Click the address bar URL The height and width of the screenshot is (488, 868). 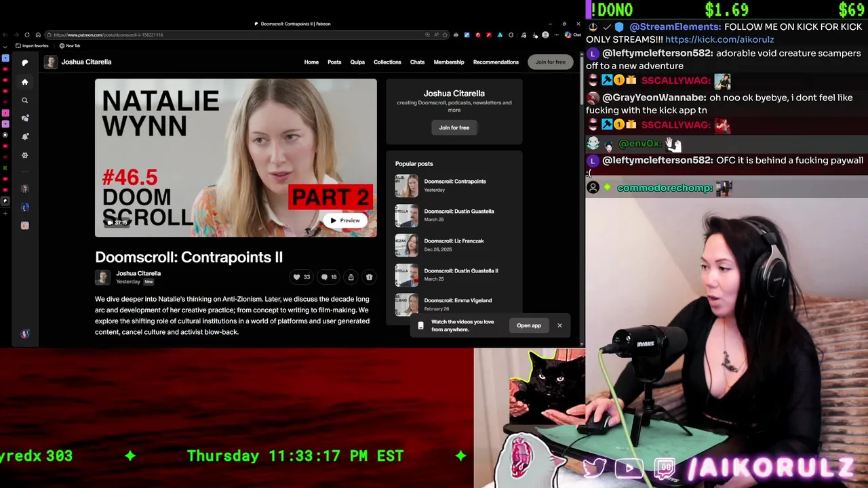click(x=108, y=35)
